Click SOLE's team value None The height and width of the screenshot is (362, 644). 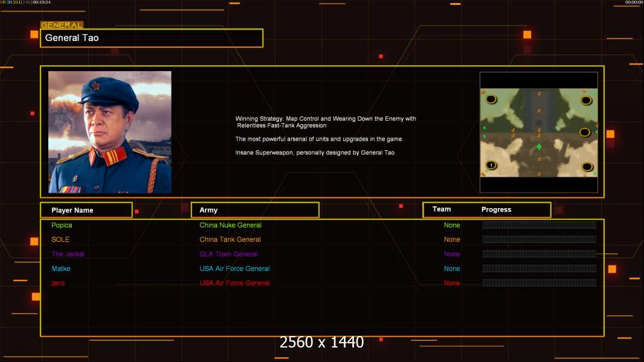pyautogui.click(x=452, y=240)
